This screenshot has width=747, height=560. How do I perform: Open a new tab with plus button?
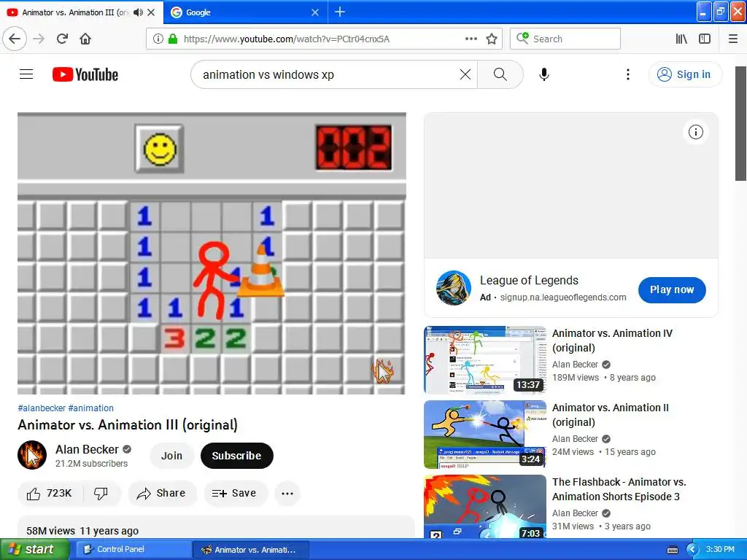[x=340, y=12]
